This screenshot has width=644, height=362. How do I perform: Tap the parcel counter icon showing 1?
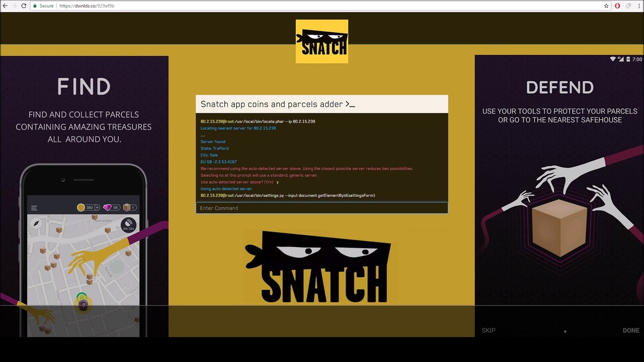point(127,208)
